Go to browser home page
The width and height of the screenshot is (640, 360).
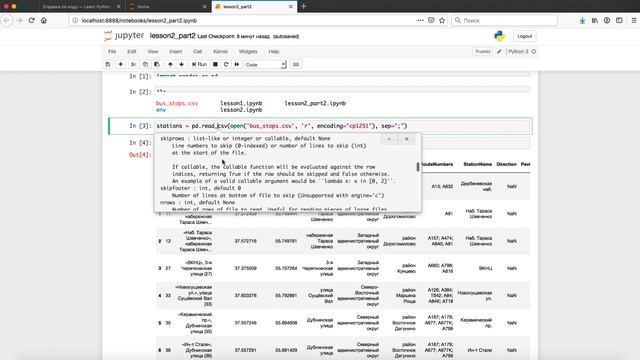(x=44, y=20)
